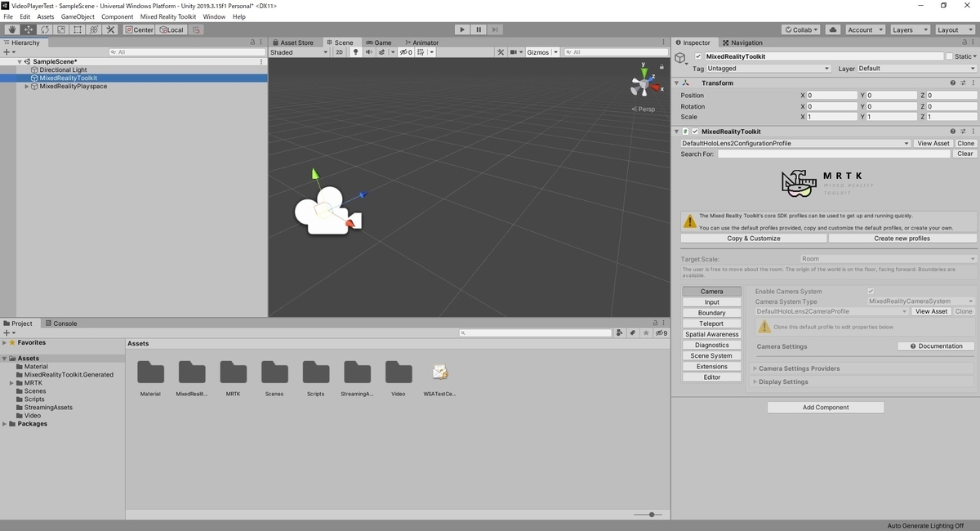Open cloud Services icon
Screen dimensions: 980x531
click(x=832, y=29)
